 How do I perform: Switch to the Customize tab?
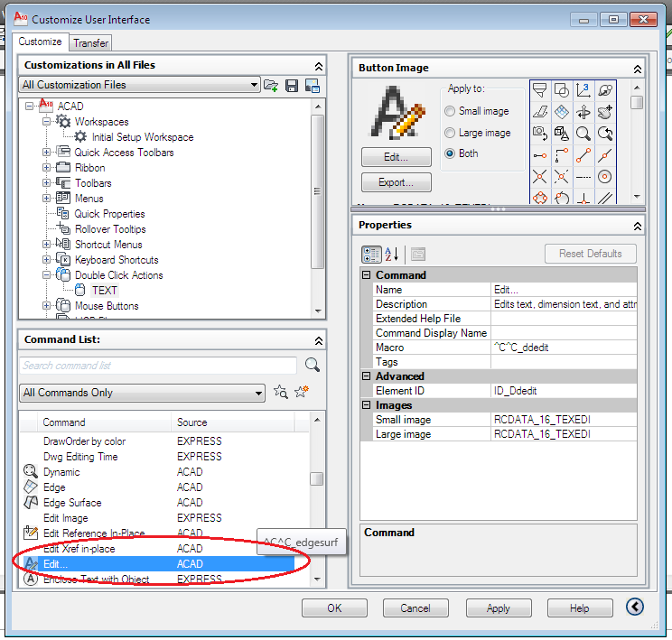pos(41,42)
